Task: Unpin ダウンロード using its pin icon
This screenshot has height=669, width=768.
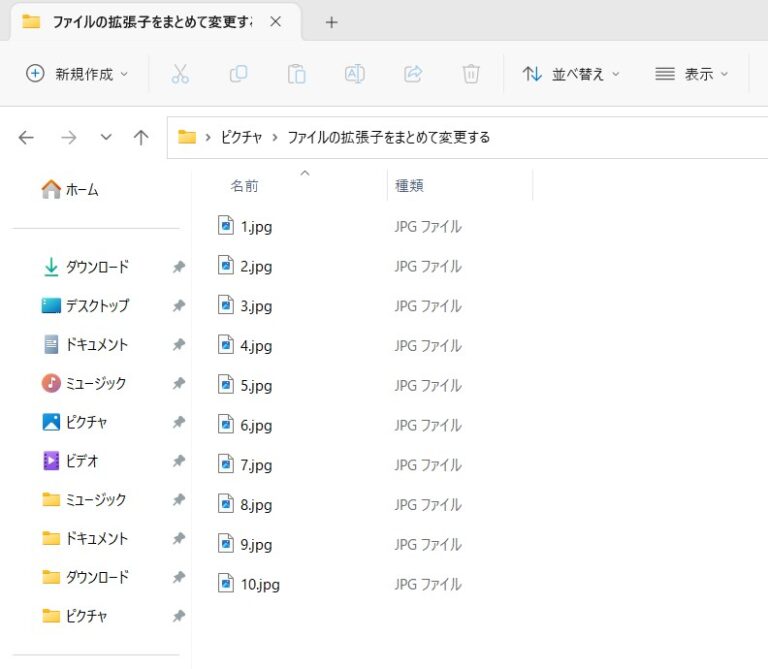Action: click(x=178, y=267)
